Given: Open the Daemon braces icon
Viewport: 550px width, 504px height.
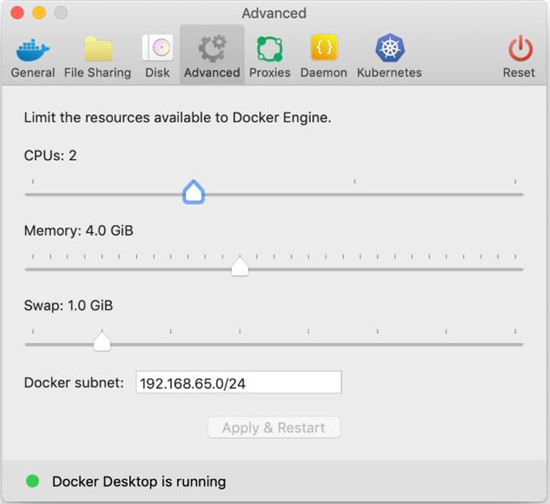Looking at the screenshot, I should pyautogui.click(x=324, y=47).
